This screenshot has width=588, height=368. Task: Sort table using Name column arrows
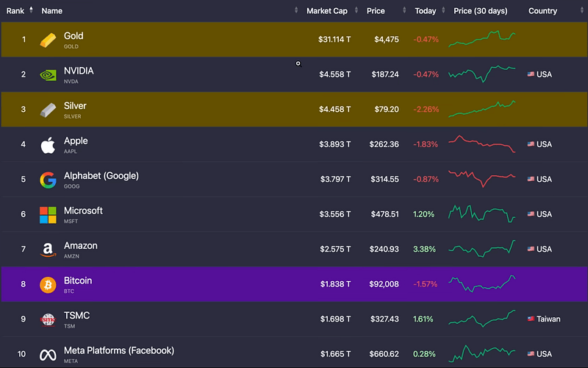point(296,10)
